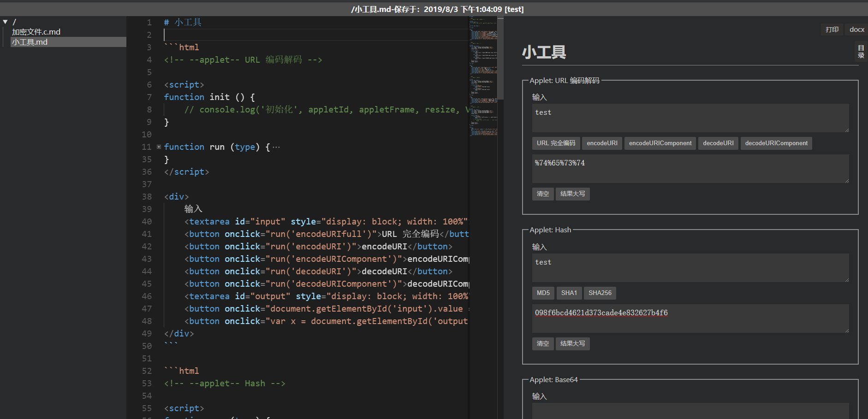Click the editor vertical scrollbar thumb
Image resolution: width=868 pixels, height=419 pixels.
500,58
